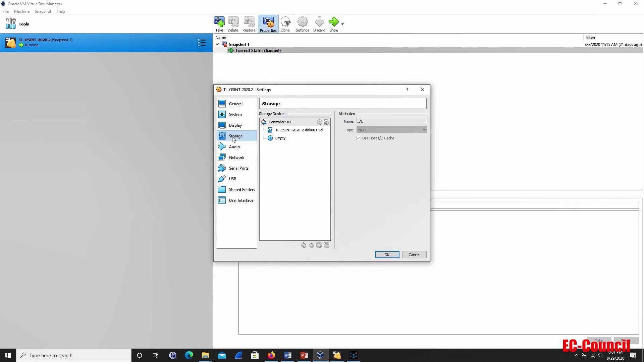
Task: Click the remove attachment icon below storage tree
Action: [327, 245]
